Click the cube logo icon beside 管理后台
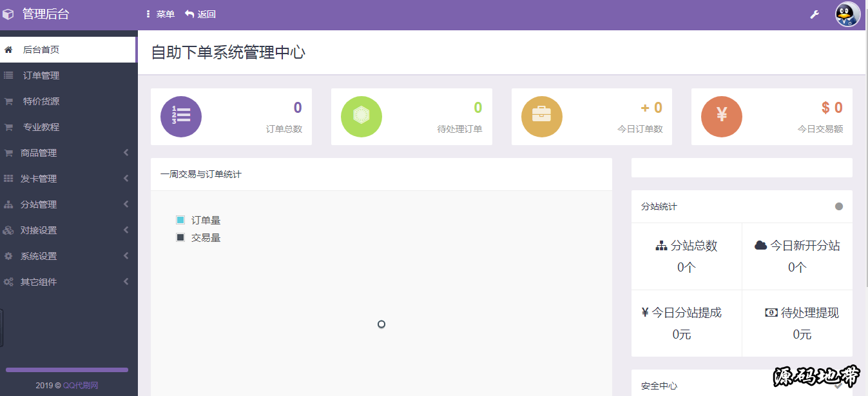 pyautogui.click(x=8, y=14)
